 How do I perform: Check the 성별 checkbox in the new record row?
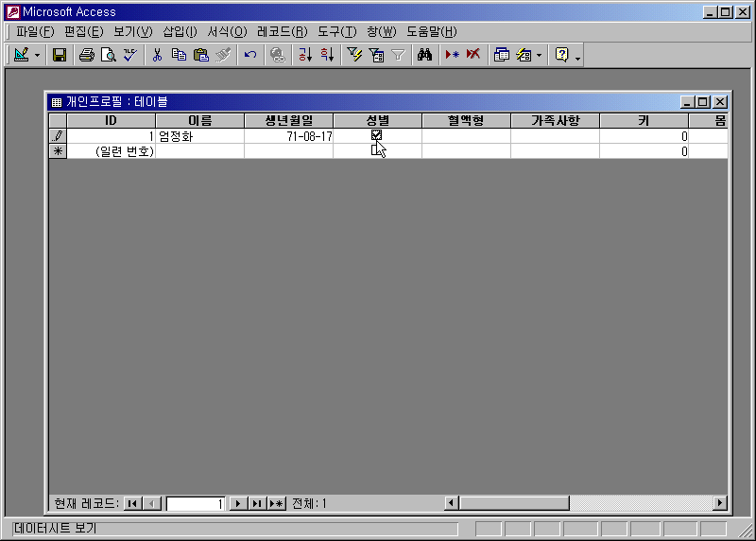coord(376,150)
